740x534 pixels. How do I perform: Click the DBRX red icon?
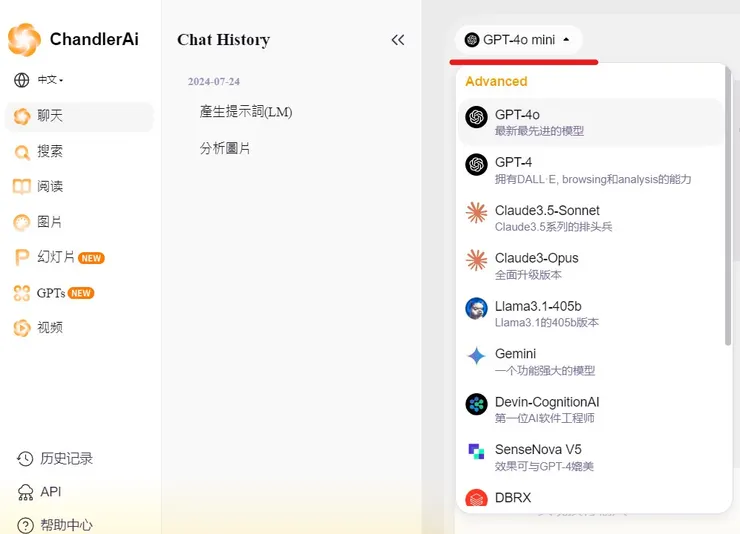[477, 498]
